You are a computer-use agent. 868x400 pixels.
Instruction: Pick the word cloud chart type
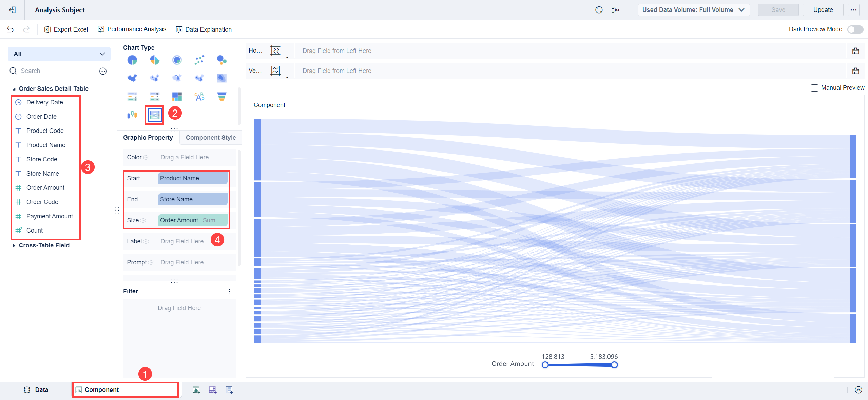point(199,97)
